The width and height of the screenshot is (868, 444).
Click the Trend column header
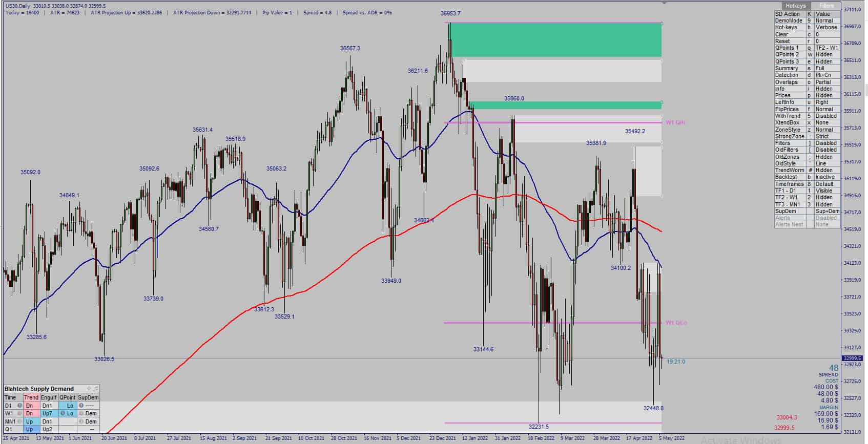pyautogui.click(x=31, y=397)
